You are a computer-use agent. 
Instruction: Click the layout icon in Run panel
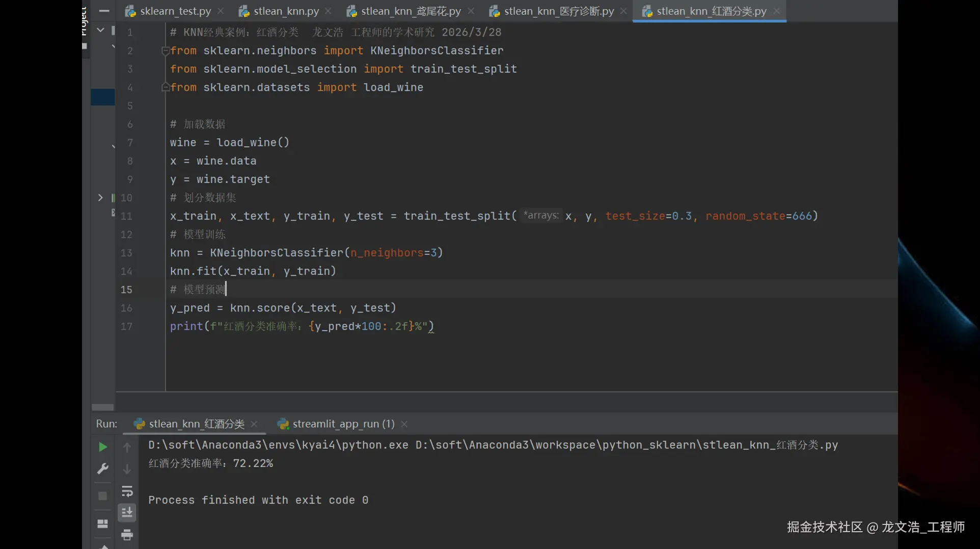click(102, 524)
